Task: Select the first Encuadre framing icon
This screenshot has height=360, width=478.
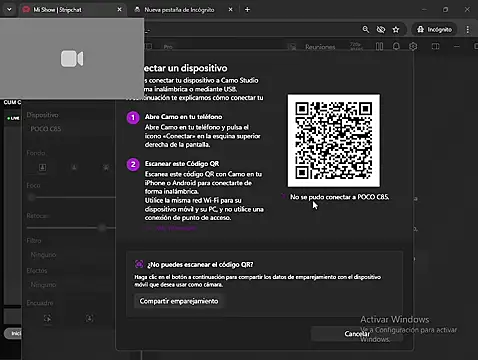Action: pyautogui.click(x=47, y=319)
